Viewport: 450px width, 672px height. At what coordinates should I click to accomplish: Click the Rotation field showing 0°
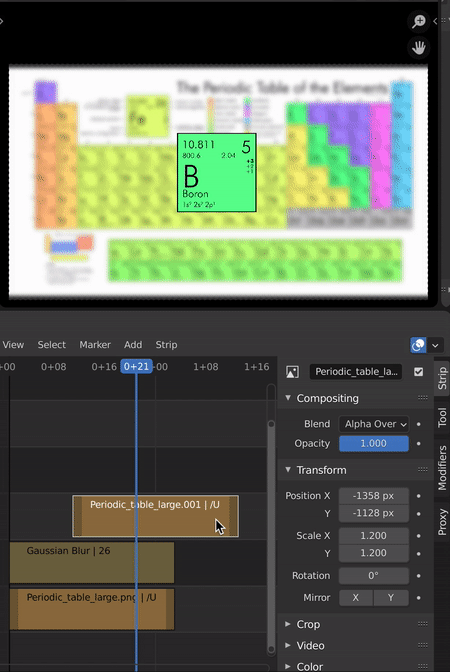pyautogui.click(x=374, y=576)
